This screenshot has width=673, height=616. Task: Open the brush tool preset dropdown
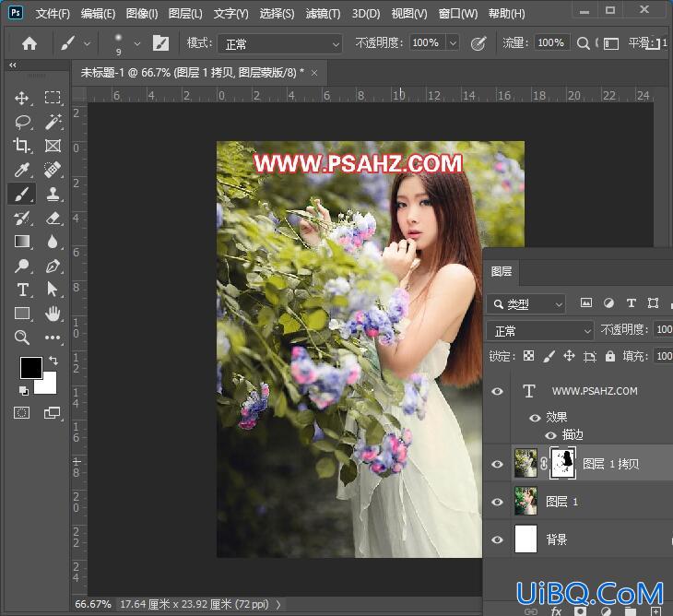pos(88,43)
